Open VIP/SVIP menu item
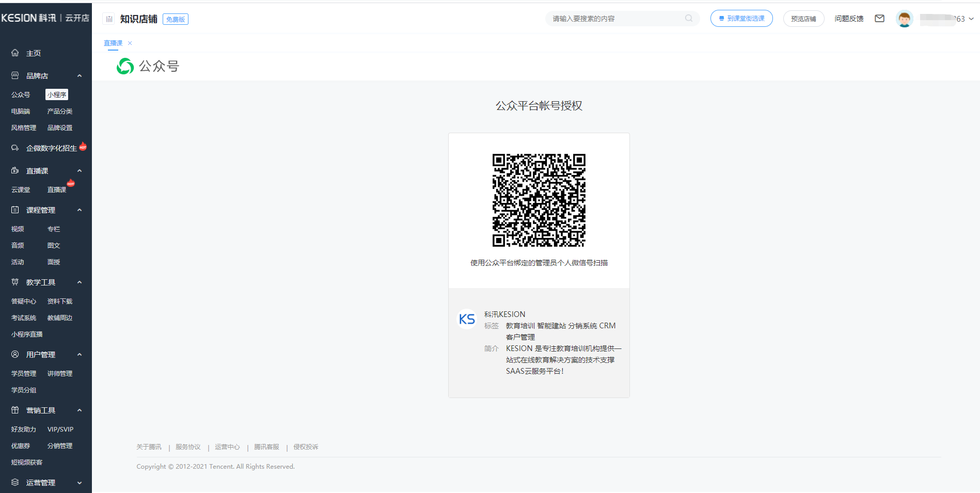 pos(60,429)
